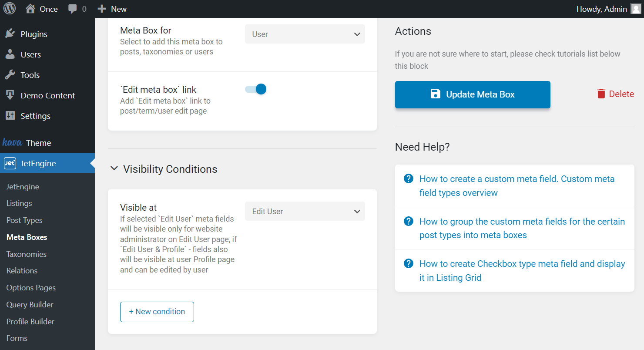The image size is (644, 350).
Task: Open How to group custom meta fields tutorial
Action: [522, 228]
